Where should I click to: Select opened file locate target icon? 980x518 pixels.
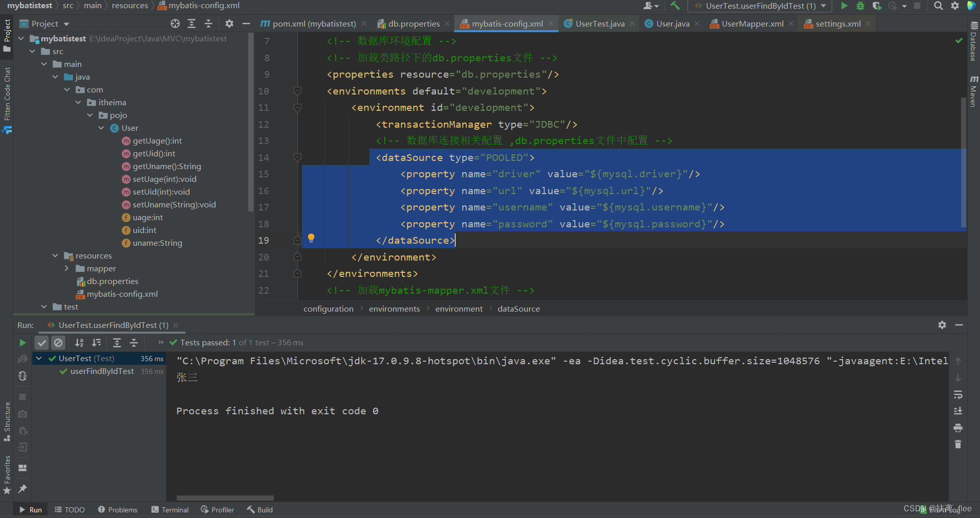(175, 23)
